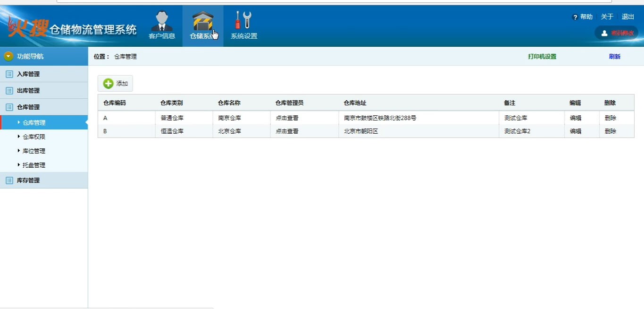The image size is (644, 309).
Task: Click the 入库管理 list icon
Action: point(9,74)
